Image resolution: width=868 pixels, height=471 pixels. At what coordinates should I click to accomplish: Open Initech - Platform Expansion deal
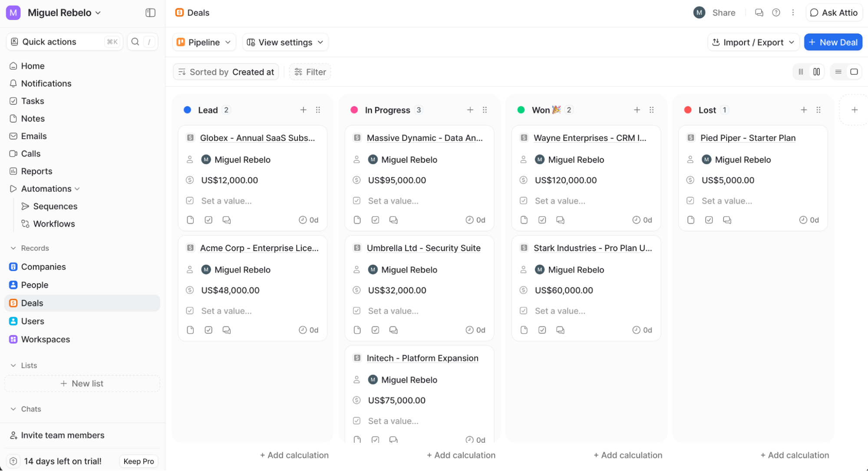tap(422, 358)
